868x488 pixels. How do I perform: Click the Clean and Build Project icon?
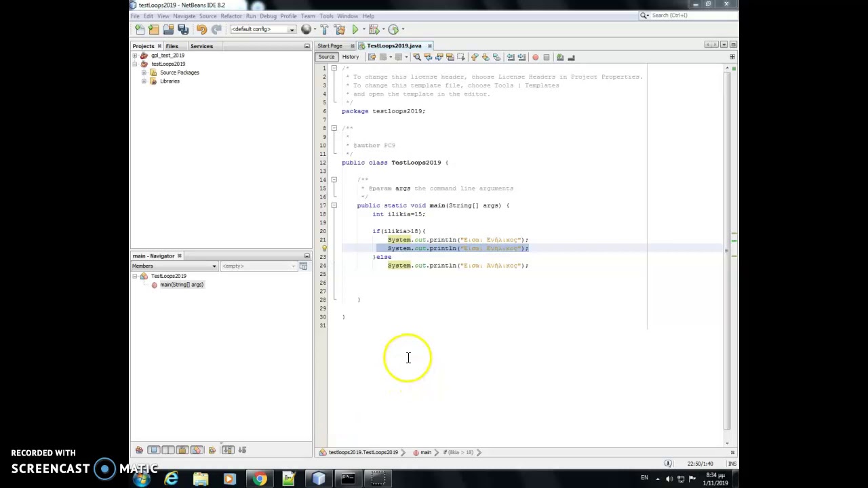[x=339, y=29]
